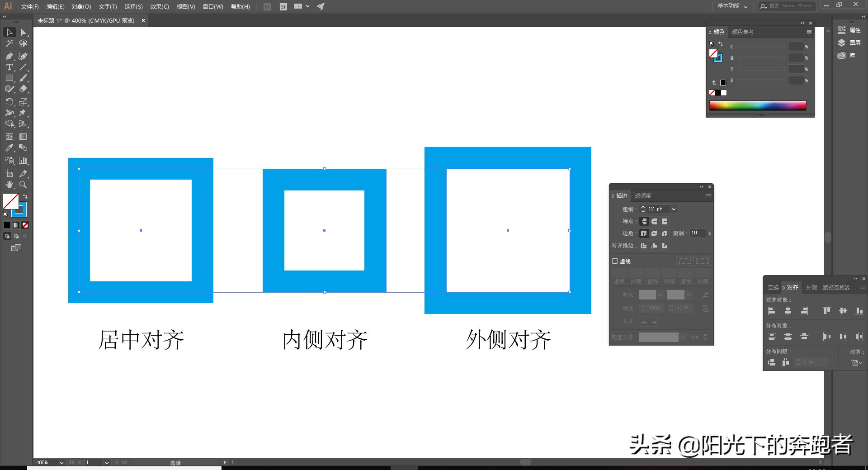Click the stroke weight 12 pt field
868x470 pixels.
658,209
